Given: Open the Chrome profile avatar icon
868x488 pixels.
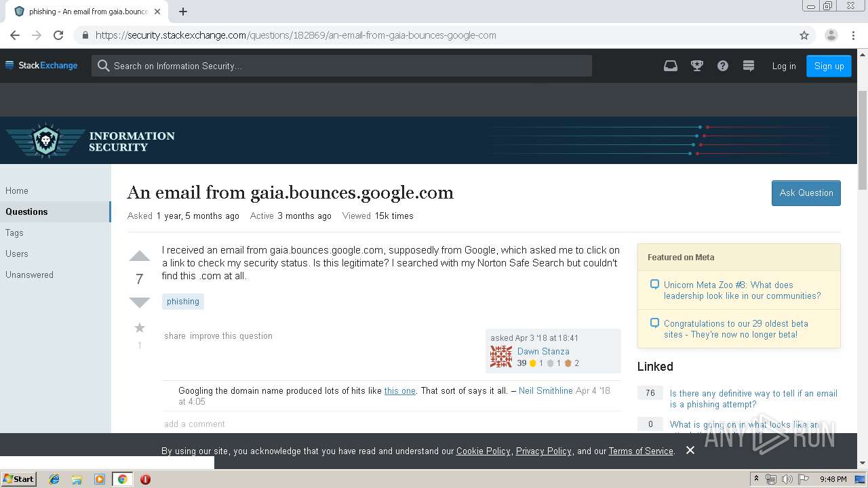Looking at the screenshot, I should 831,35.
